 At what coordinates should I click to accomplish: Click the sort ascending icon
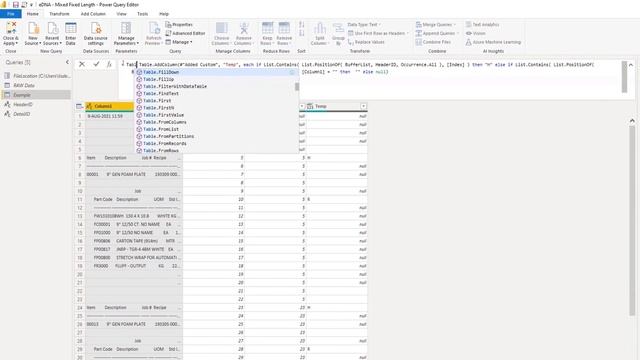[302, 25]
